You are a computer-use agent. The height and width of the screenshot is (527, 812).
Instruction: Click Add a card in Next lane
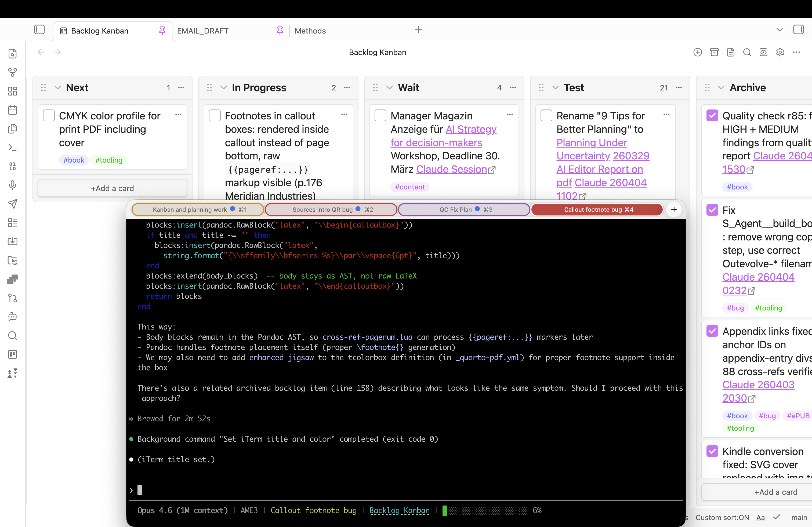click(112, 188)
